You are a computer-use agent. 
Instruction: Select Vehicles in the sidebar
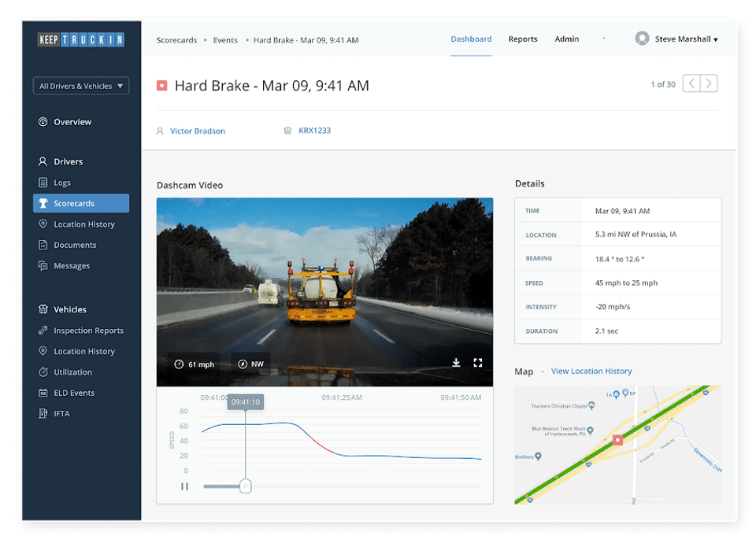(70, 309)
